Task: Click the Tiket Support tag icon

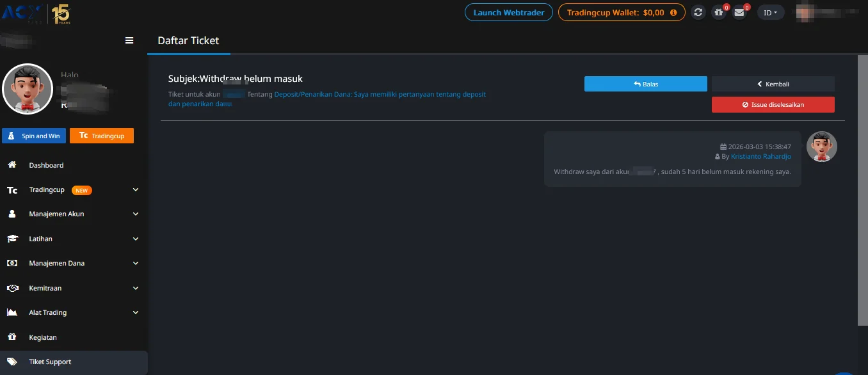Action: coord(12,362)
